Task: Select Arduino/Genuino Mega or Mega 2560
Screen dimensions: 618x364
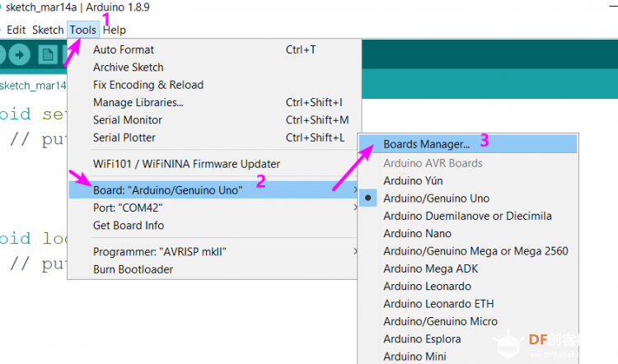Action: click(x=468, y=251)
